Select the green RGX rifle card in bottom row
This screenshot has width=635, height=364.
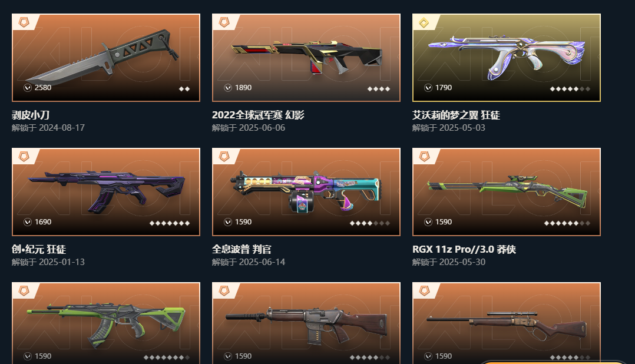pos(106,323)
